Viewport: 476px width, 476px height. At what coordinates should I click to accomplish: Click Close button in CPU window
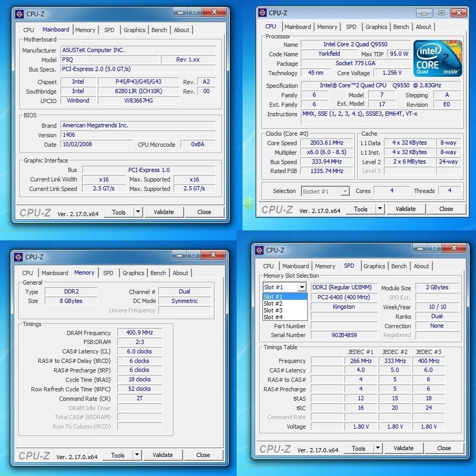[446, 209]
